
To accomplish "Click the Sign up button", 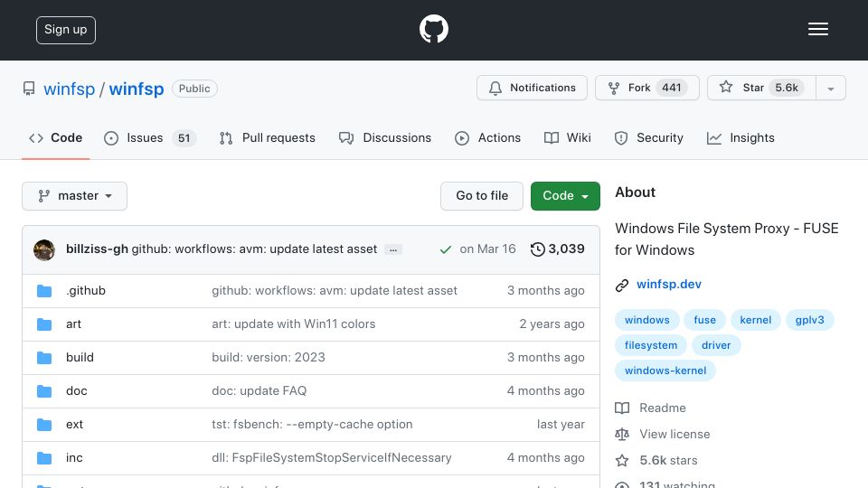I will (x=66, y=30).
